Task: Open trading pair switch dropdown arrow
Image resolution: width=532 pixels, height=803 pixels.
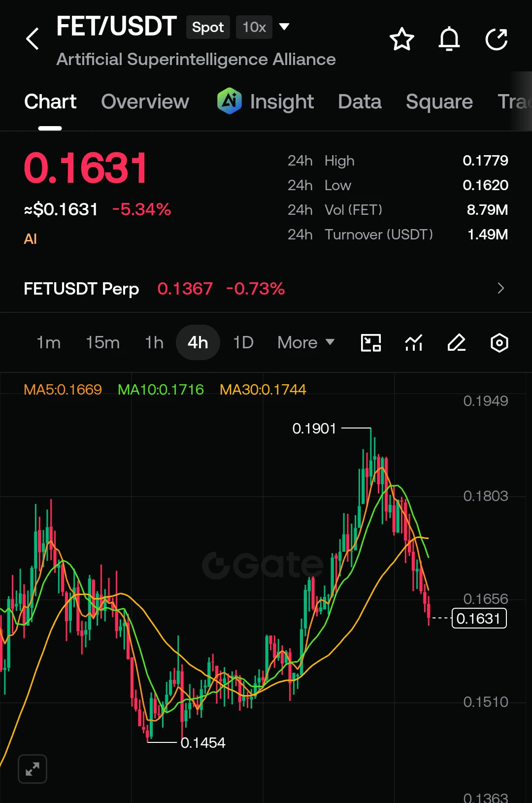Action: 284,27
